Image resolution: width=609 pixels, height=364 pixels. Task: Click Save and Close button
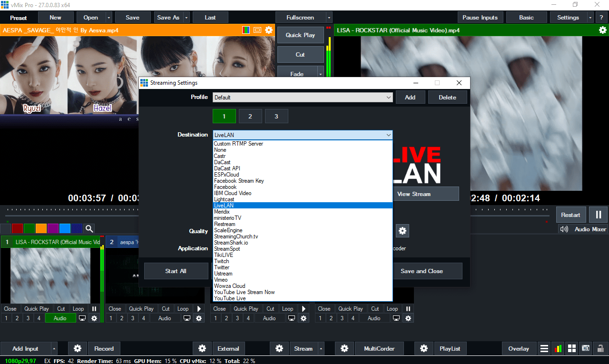coord(422,271)
